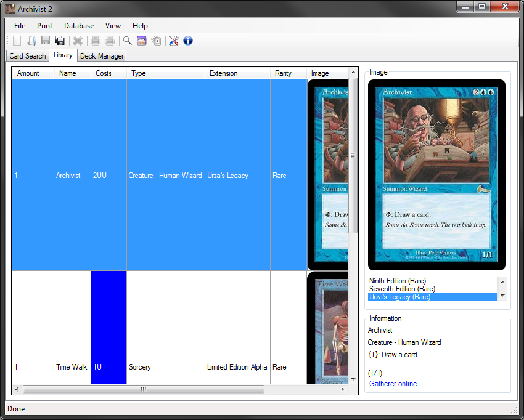Viewport: 524px width, 420px height.
Task: Save the current library
Action: coord(46,41)
